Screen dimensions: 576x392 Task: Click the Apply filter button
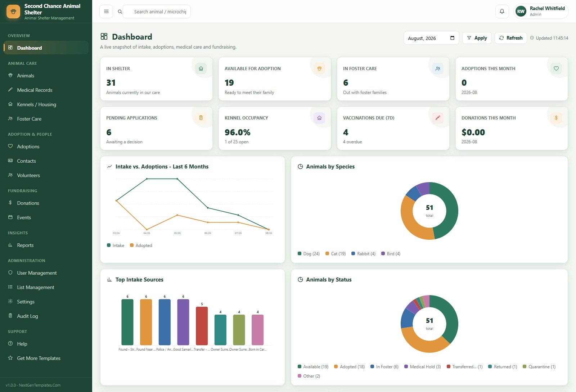(477, 38)
